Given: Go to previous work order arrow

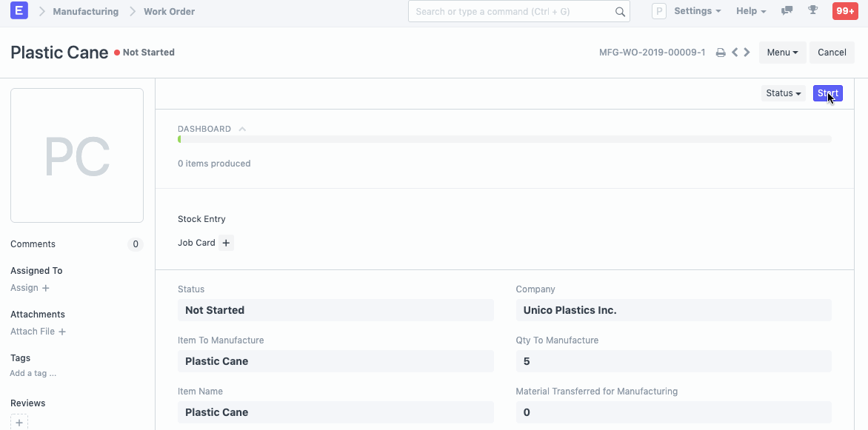Looking at the screenshot, I should [x=735, y=53].
